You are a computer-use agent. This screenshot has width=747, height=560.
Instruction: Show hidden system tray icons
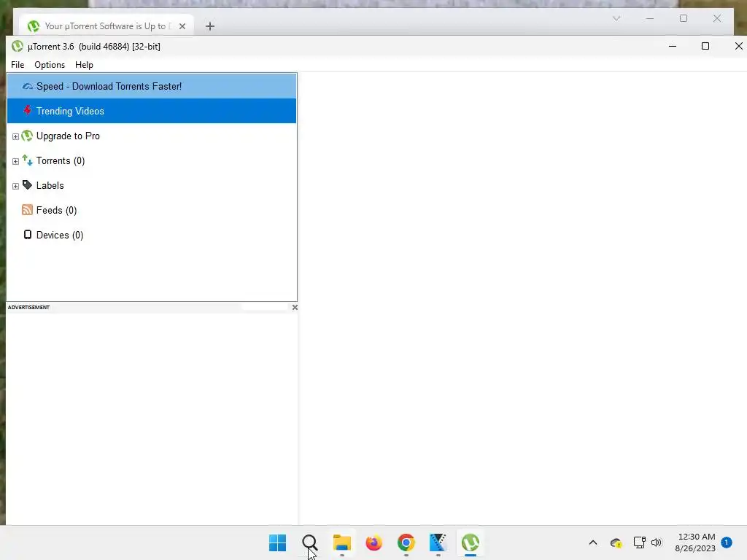(x=593, y=542)
